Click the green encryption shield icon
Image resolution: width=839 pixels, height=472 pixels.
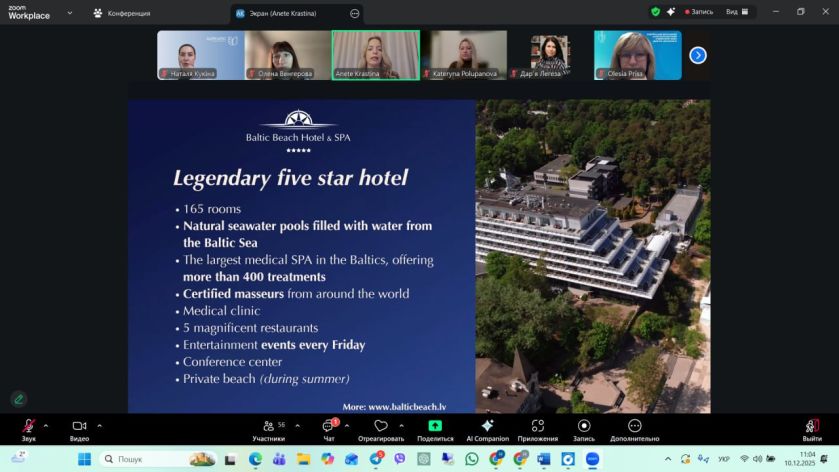click(655, 11)
